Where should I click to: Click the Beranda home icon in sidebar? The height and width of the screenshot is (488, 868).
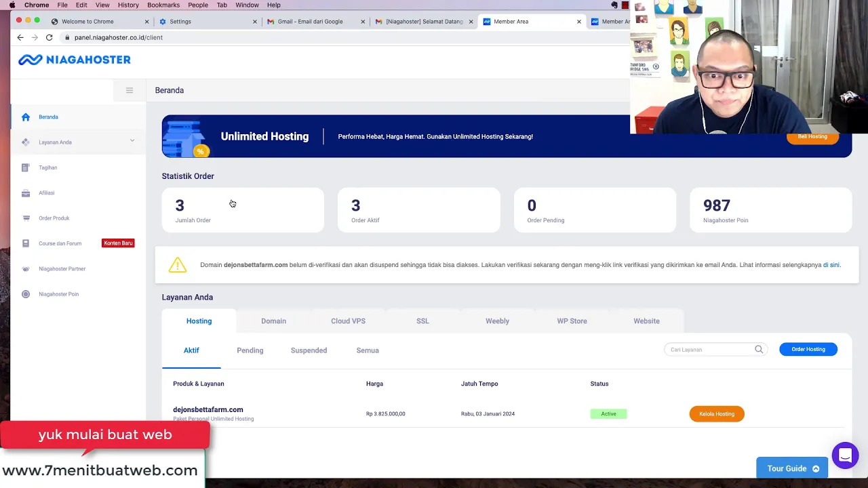click(x=26, y=117)
